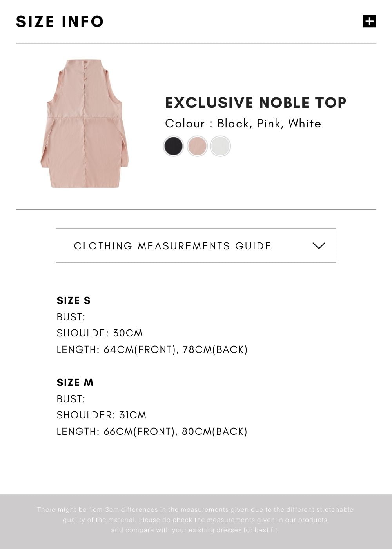Click the Size M length measurement line
Viewport: 392px width, 549px height.
(x=152, y=431)
